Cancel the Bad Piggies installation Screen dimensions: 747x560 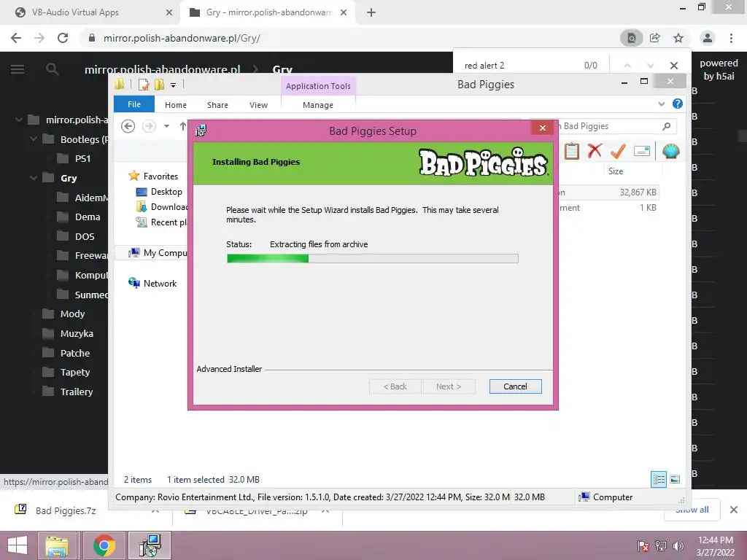click(515, 386)
